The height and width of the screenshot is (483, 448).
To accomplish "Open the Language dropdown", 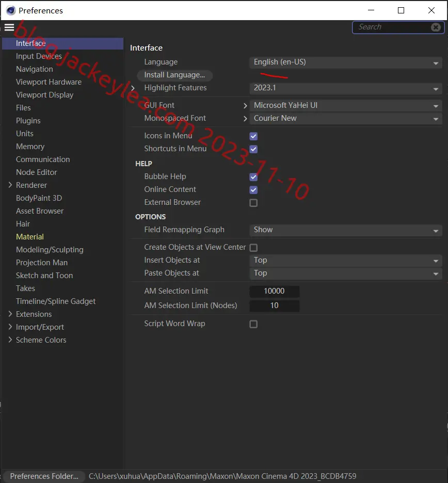I will click(346, 62).
